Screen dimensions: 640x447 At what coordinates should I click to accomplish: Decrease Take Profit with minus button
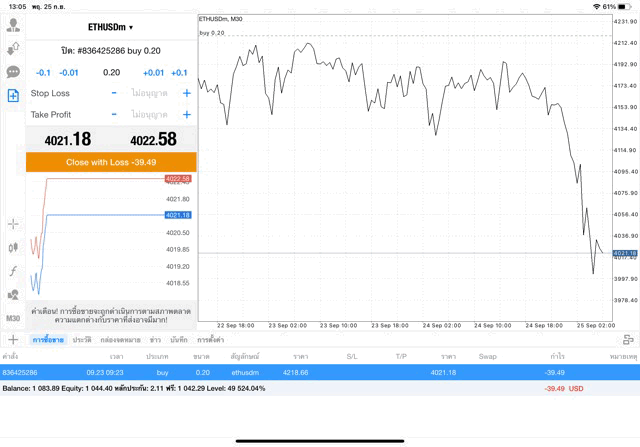coord(114,115)
